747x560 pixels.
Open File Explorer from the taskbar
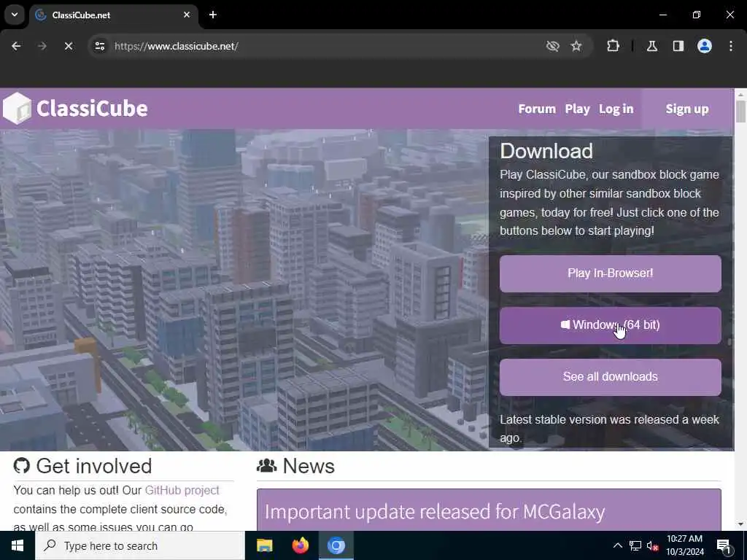pos(264,545)
